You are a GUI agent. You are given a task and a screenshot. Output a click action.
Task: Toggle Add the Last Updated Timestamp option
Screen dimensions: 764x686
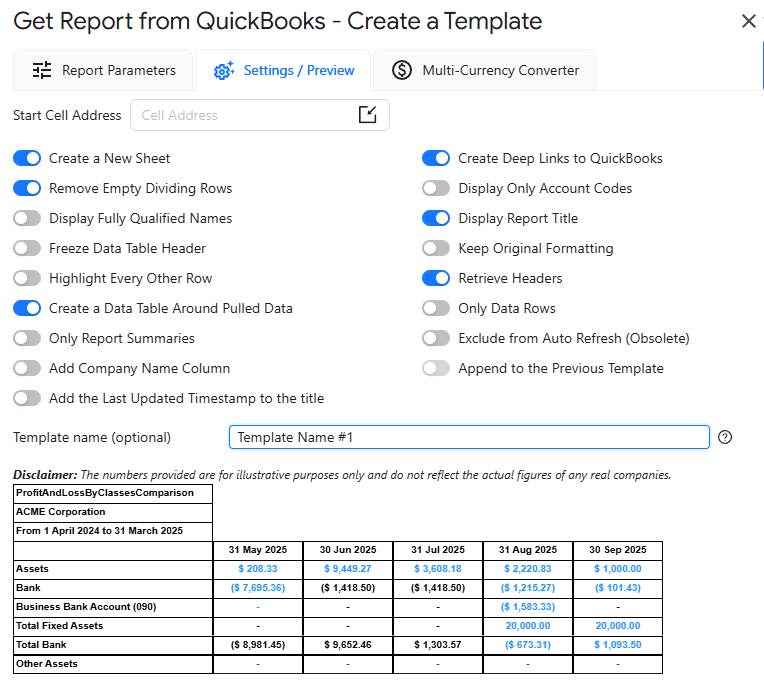click(28, 398)
